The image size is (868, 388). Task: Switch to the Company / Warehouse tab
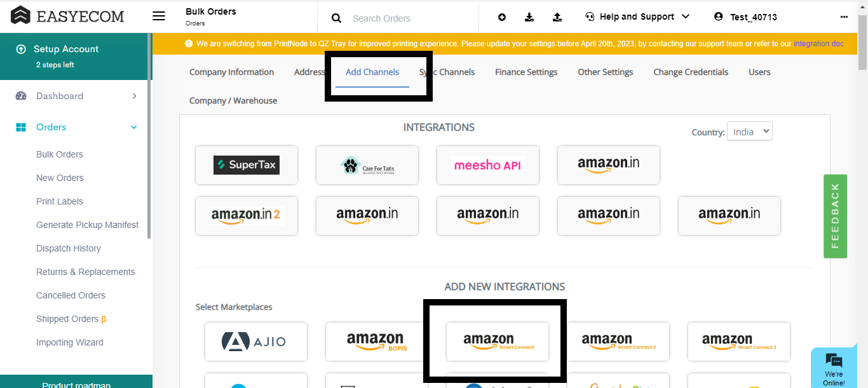(x=233, y=100)
